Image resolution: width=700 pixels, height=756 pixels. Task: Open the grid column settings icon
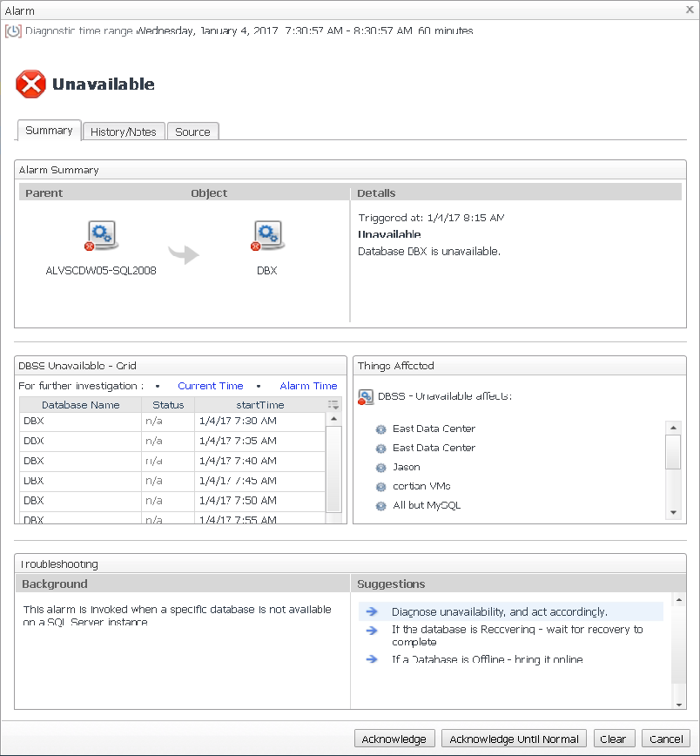click(x=333, y=405)
